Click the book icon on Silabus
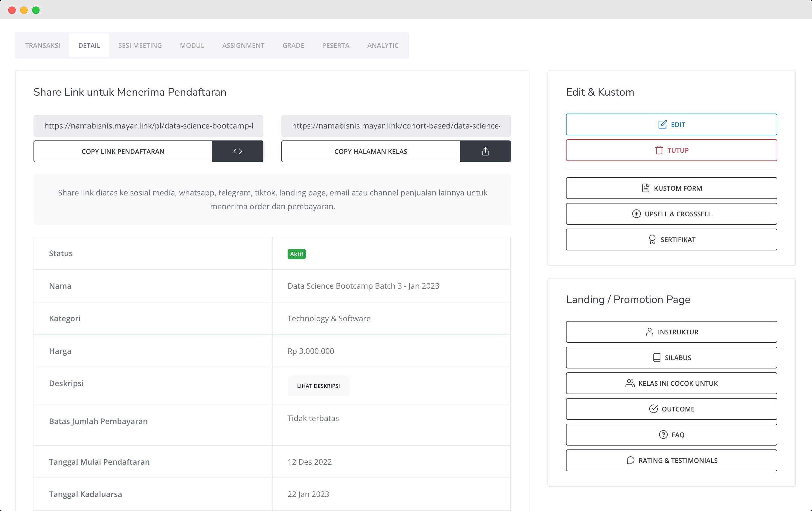 pyautogui.click(x=656, y=358)
